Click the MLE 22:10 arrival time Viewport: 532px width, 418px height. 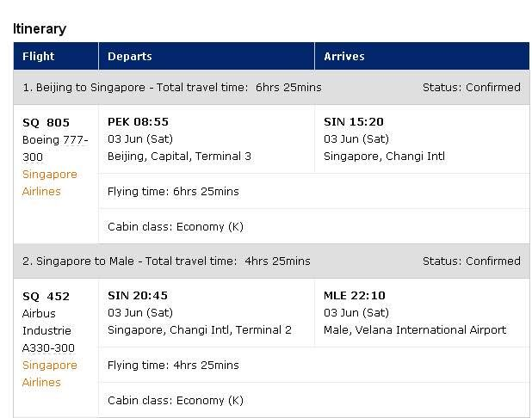[354, 295]
